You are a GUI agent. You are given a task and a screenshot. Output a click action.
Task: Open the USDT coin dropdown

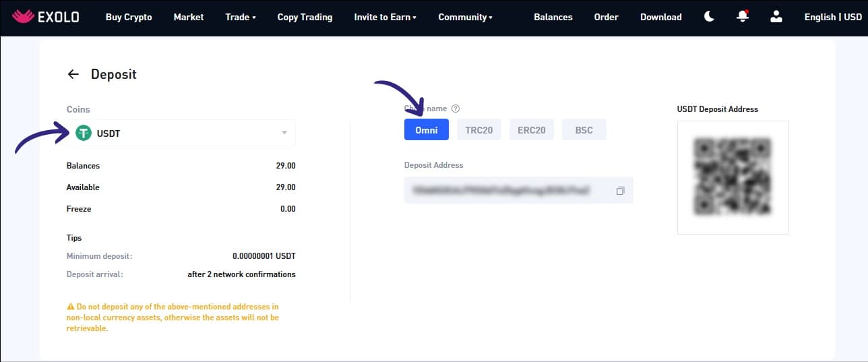click(x=181, y=133)
